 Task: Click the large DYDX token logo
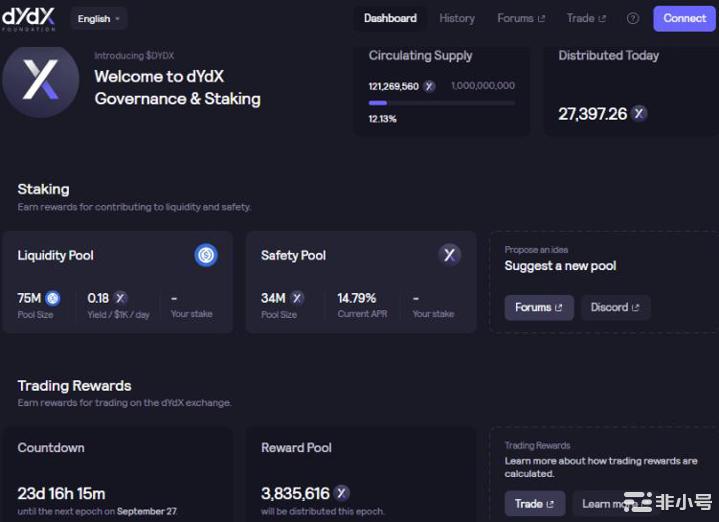point(40,81)
